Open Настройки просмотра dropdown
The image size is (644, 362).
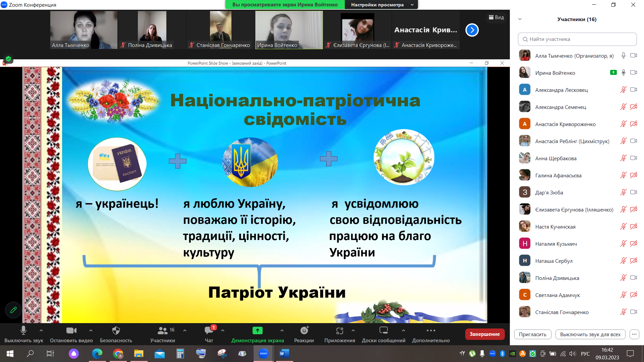(382, 5)
